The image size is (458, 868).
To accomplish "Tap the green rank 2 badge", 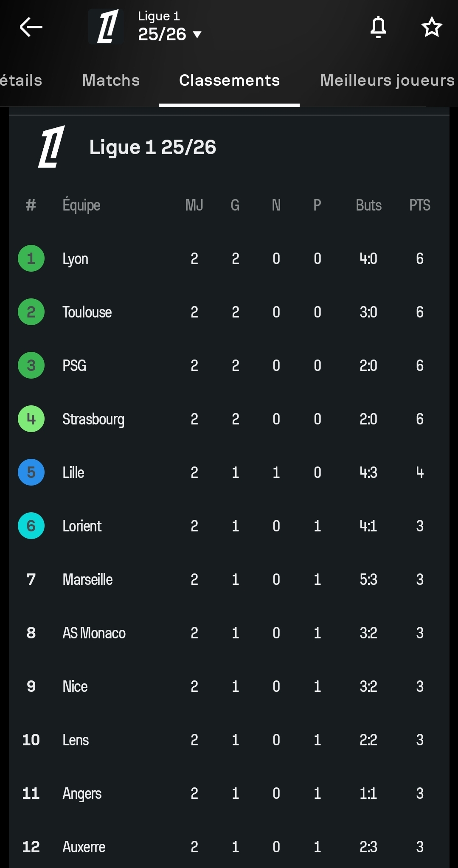I will (31, 312).
